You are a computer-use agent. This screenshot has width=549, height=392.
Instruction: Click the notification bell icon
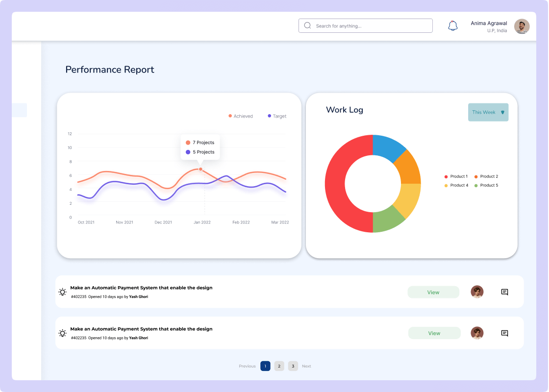pos(452,26)
